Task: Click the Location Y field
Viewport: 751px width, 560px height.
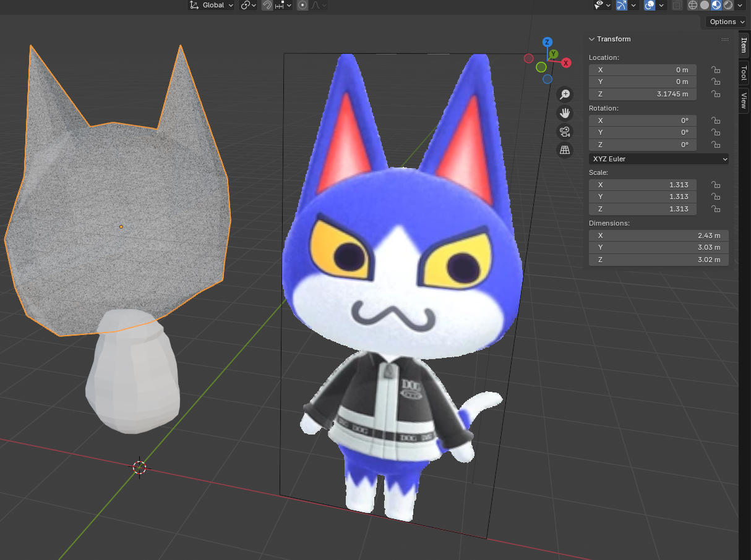Action: pyautogui.click(x=643, y=82)
